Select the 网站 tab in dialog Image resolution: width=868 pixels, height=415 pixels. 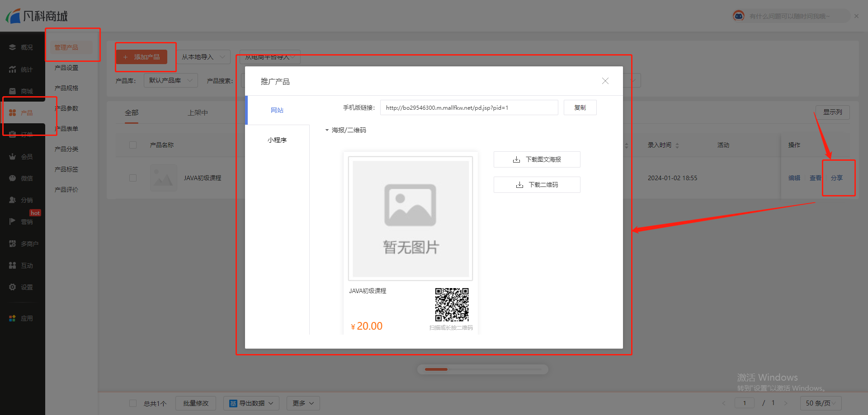point(277,110)
